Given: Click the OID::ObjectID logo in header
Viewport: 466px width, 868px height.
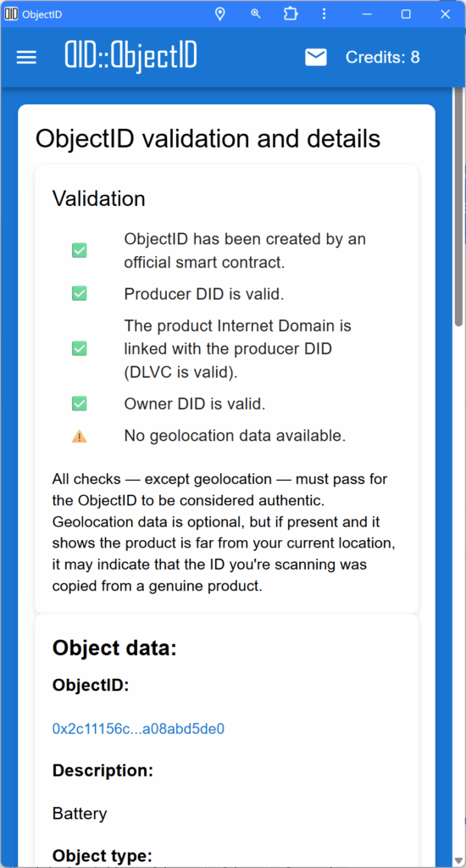Looking at the screenshot, I should pos(130,57).
